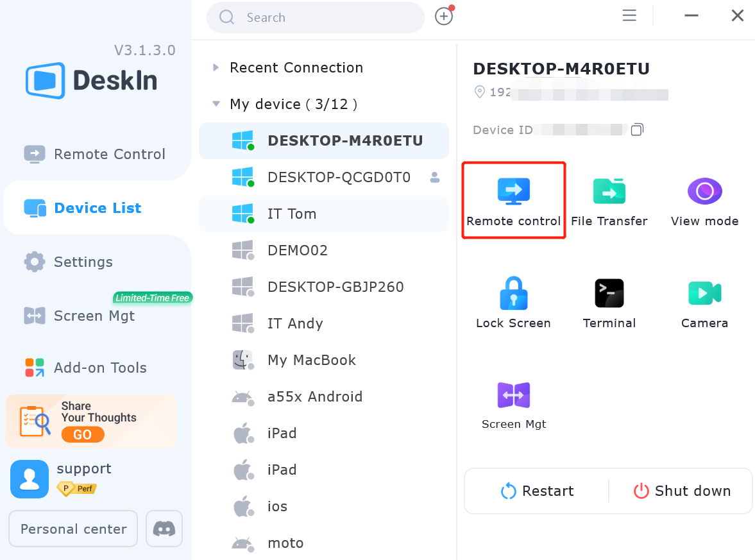755x560 pixels.
Task: Shut down DESKTOP-M4R0ETU
Action: point(682,491)
